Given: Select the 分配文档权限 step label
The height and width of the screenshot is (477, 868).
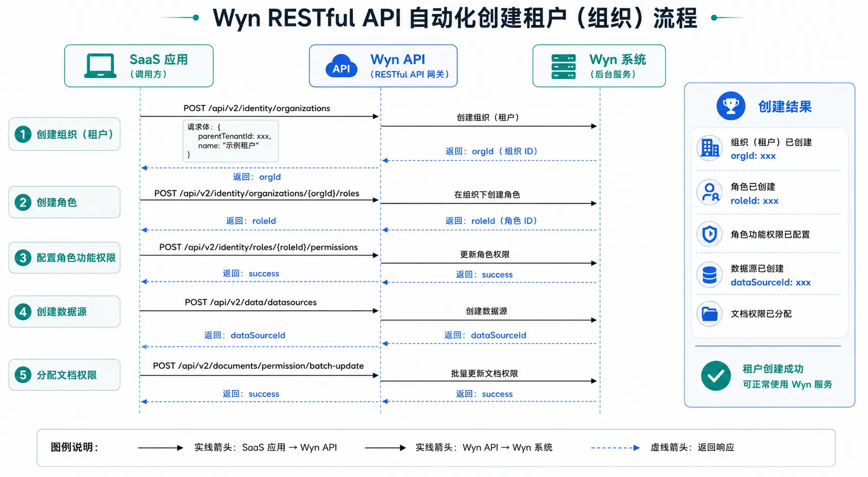Looking at the screenshot, I should click(x=67, y=375).
